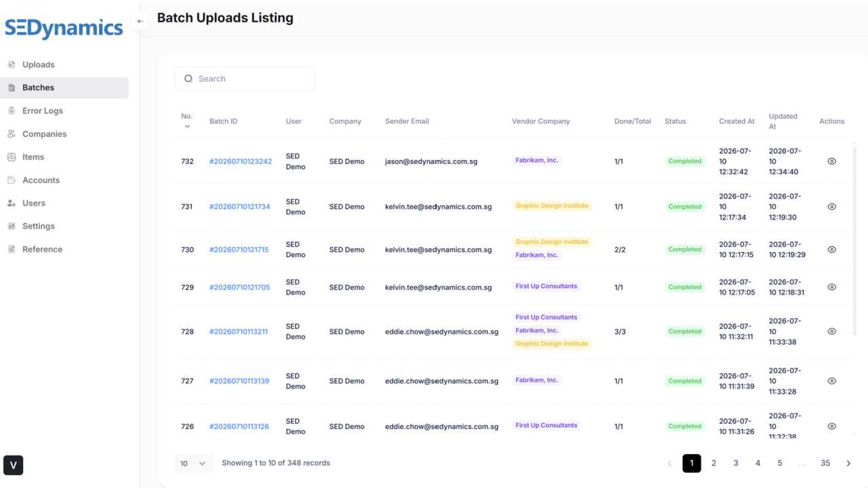
Task: View batch 729 details eye icon
Action: point(832,287)
